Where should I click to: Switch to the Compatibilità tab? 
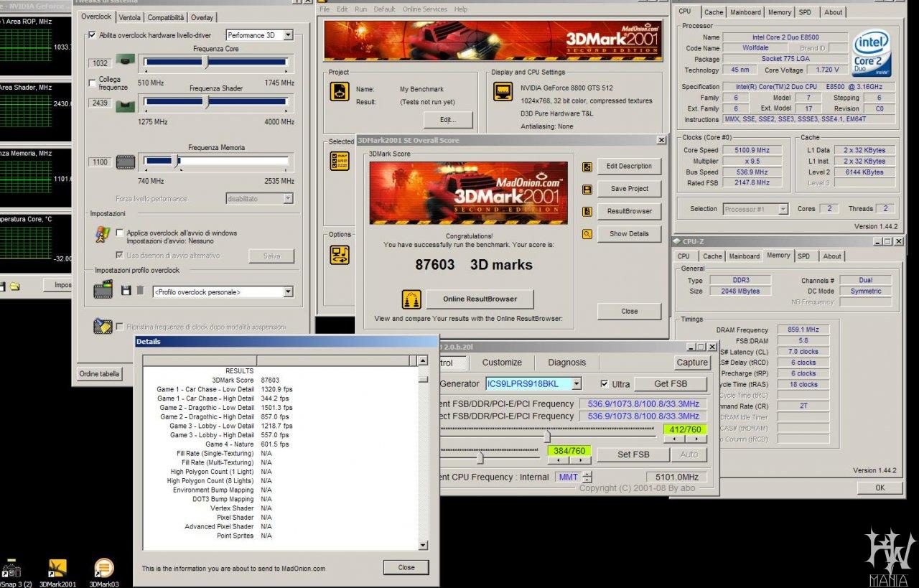pyautogui.click(x=166, y=17)
